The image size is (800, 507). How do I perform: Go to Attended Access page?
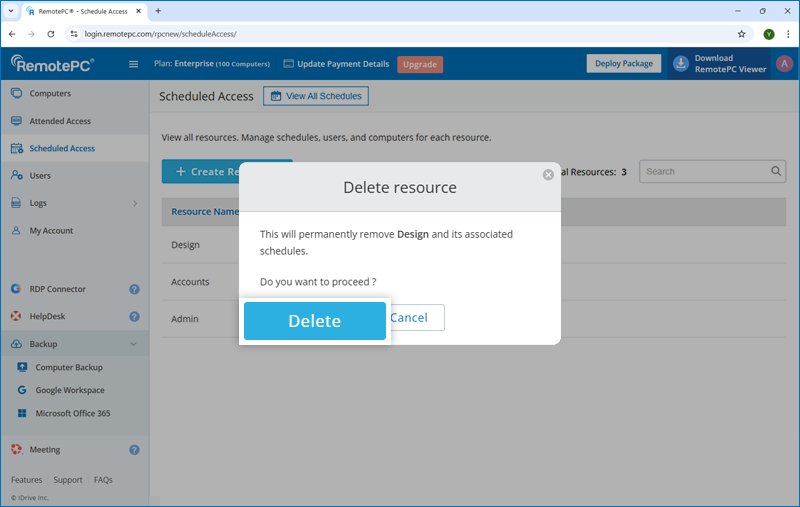(x=60, y=121)
